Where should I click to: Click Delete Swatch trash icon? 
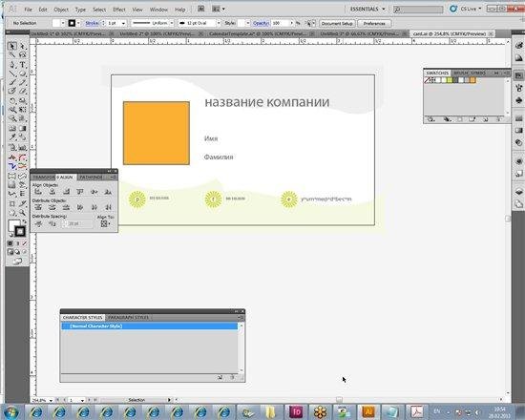[499, 119]
